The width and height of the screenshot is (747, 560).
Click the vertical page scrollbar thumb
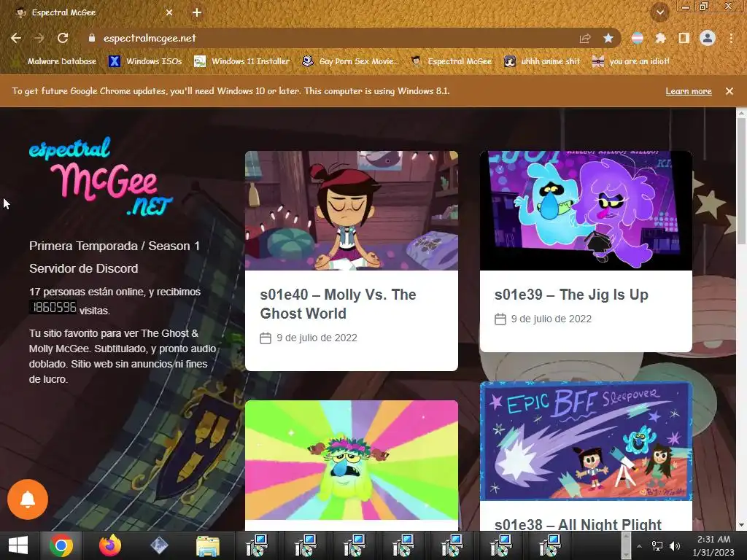click(741, 181)
